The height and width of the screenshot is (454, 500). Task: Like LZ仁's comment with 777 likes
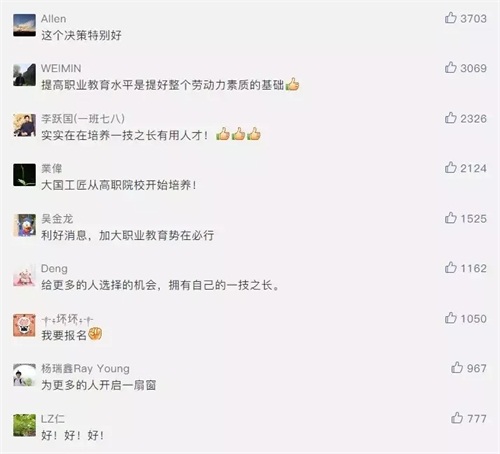click(457, 418)
